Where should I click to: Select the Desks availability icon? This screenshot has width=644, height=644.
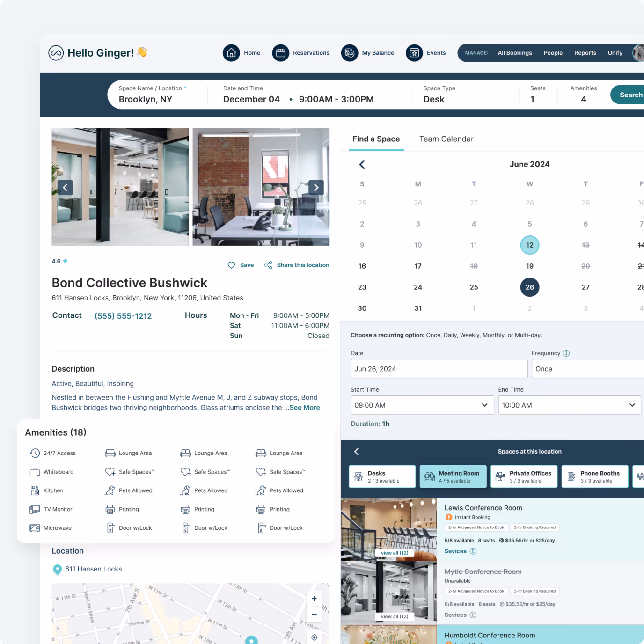click(x=358, y=476)
